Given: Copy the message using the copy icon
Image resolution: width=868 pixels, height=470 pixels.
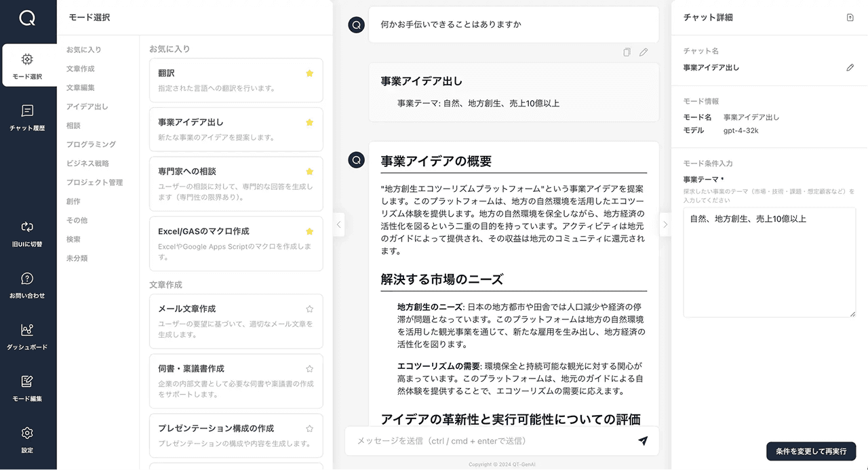Looking at the screenshot, I should [627, 52].
